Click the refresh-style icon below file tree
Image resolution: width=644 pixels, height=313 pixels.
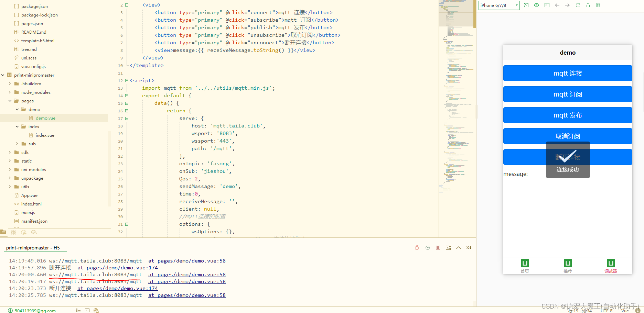24,232
